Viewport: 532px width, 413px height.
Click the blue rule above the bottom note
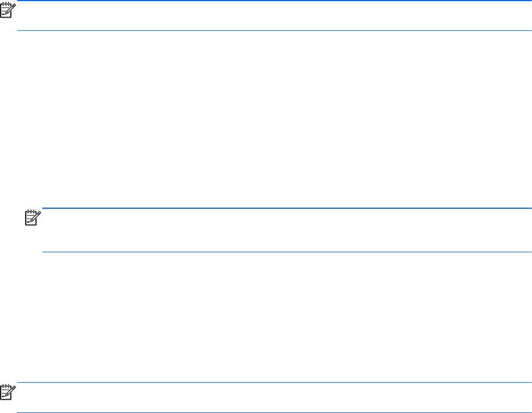tap(275, 383)
